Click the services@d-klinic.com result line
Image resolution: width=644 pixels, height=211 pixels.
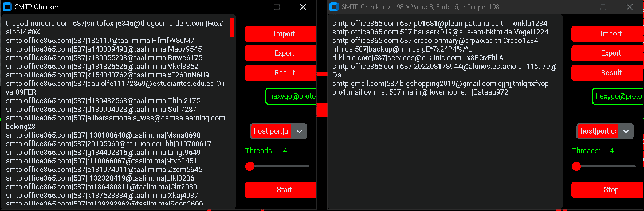pyautogui.click(x=419, y=58)
